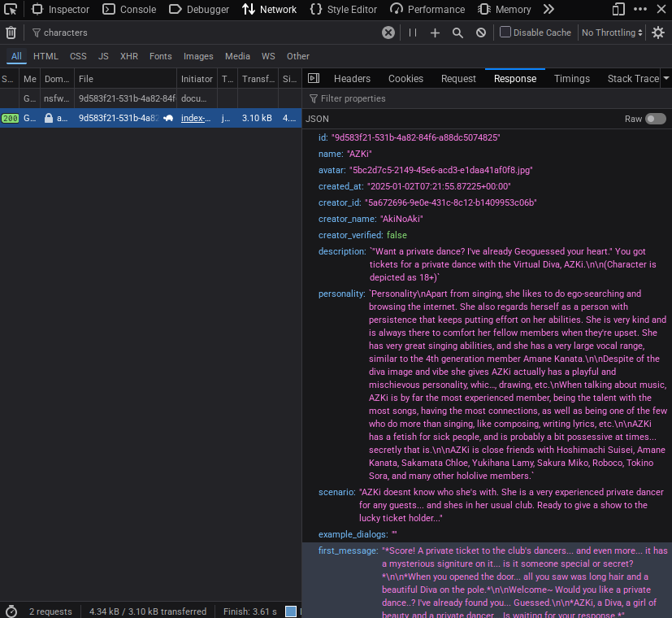Open the Cookies tab
672x618 pixels.
pyautogui.click(x=405, y=79)
